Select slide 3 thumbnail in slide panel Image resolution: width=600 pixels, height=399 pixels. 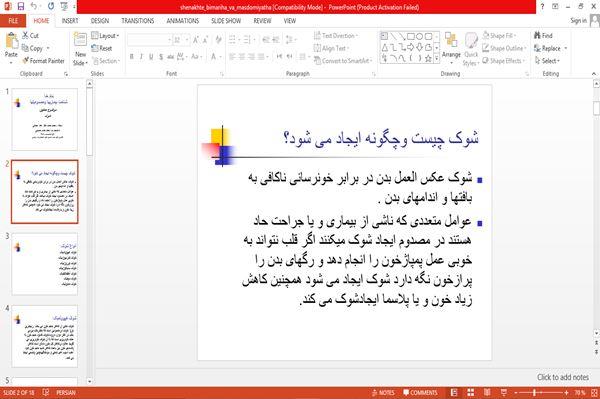[45, 264]
